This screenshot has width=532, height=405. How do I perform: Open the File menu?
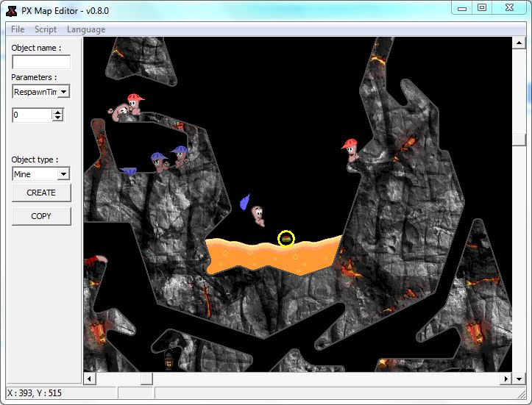[x=18, y=29]
